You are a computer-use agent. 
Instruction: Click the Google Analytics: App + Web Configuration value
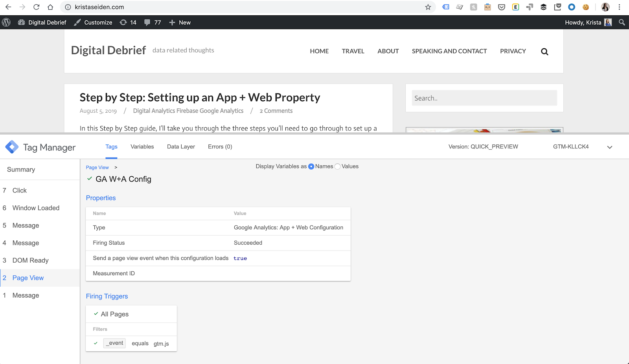point(289,228)
